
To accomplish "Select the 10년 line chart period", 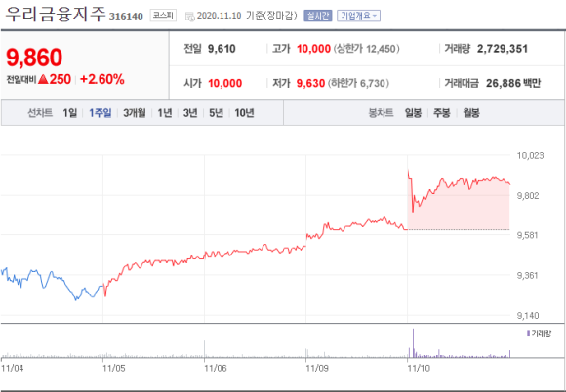I will point(244,113).
